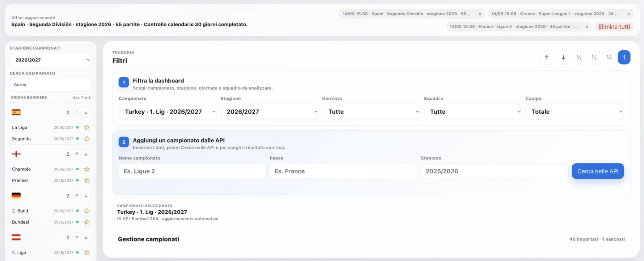Click the Paese input field

coord(343,171)
